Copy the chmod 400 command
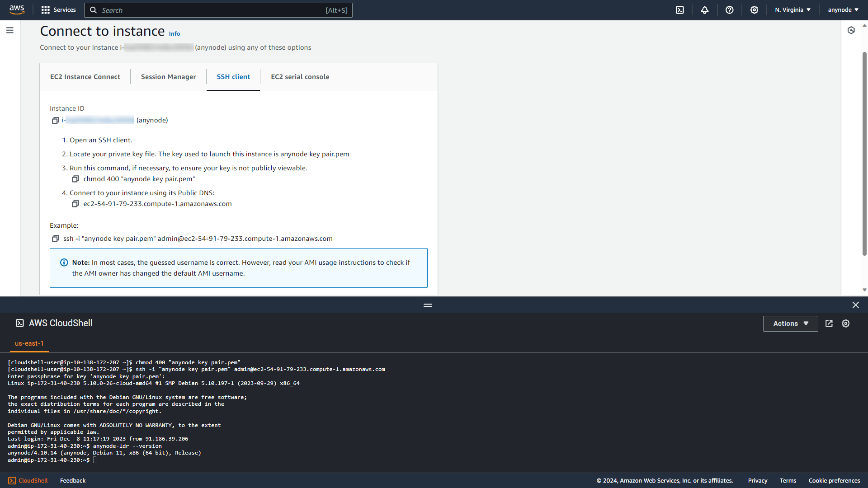868x488 pixels. point(75,179)
